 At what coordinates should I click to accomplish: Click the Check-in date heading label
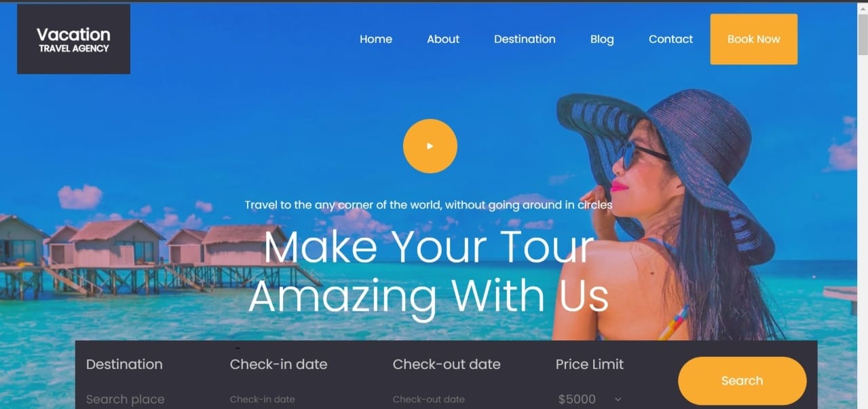279,364
